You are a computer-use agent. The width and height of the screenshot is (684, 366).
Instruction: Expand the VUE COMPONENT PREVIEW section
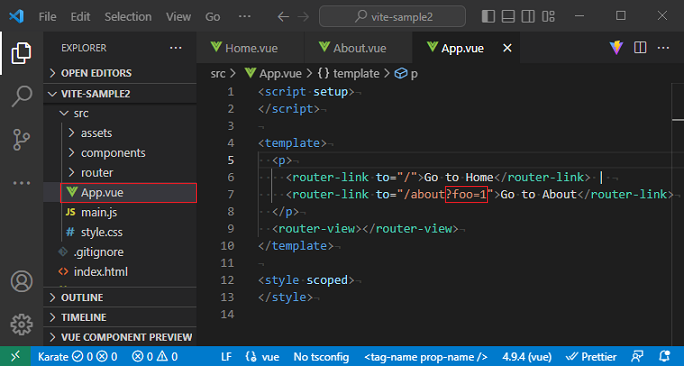pos(120,337)
